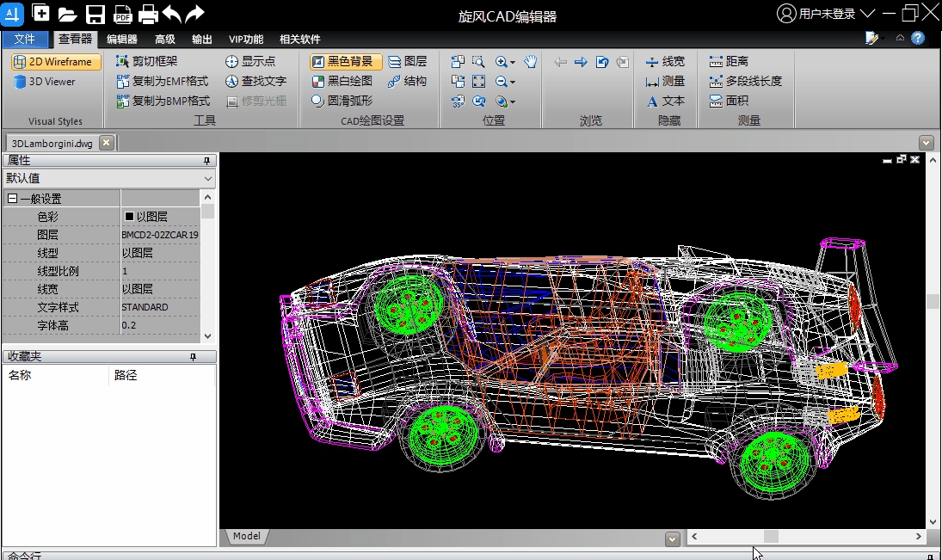Image resolution: width=942 pixels, height=560 pixels.
Task: Export the drawing as PDF
Action: (123, 13)
